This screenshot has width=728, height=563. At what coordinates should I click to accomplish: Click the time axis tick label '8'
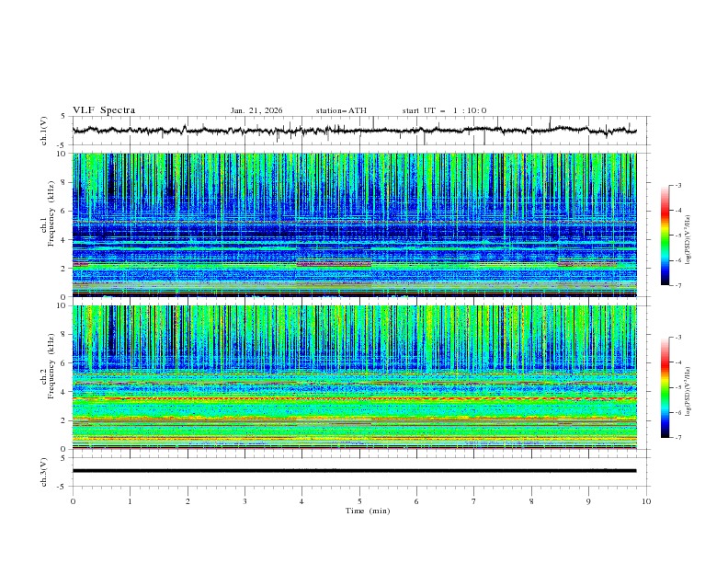coord(531,501)
